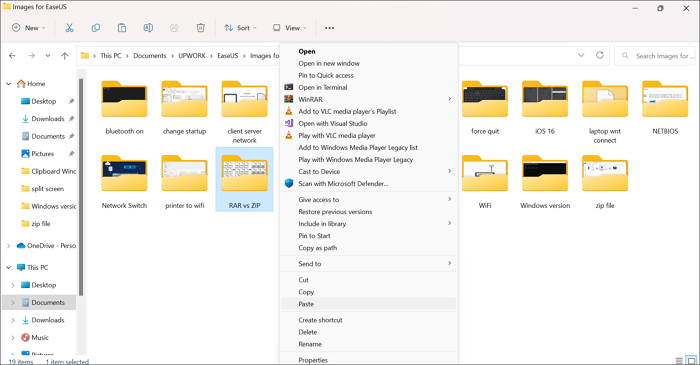Click Documents in the address breadcrumb
The height and width of the screenshot is (365, 700).
tap(150, 56)
